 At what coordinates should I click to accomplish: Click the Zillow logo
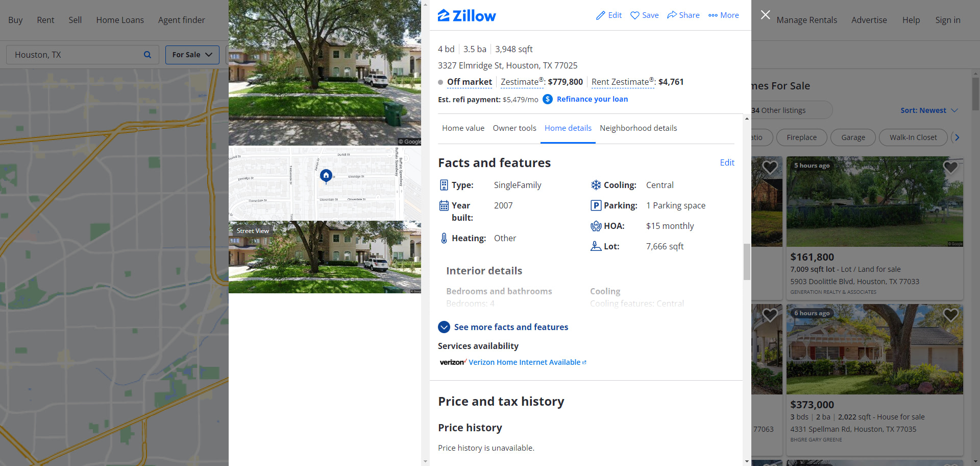pyautogui.click(x=467, y=16)
